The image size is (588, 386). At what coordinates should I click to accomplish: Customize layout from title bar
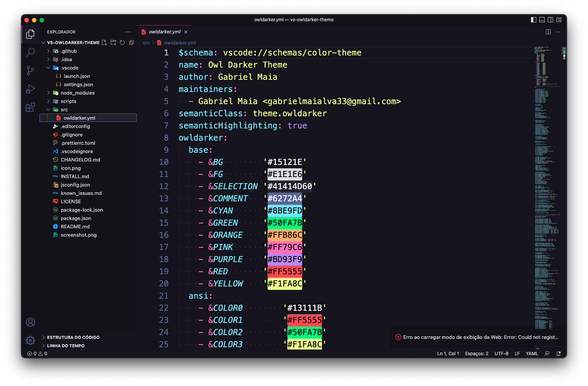click(x=559, y=20)
